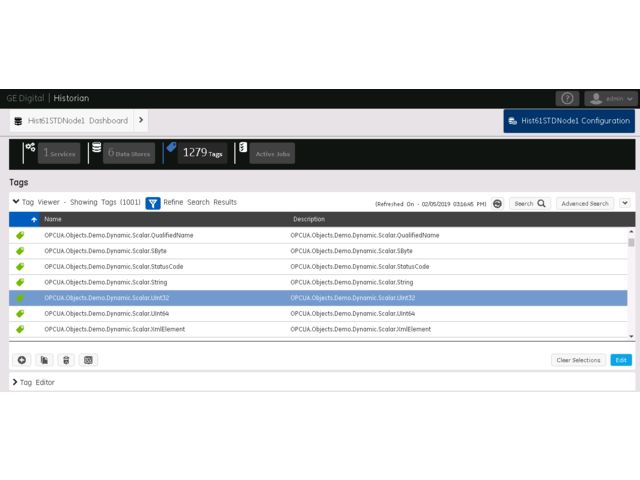Screen dimensions: 640x480
Task: Open dropdown arrow next to Advanced Search
Action: [x=625, y=203]
